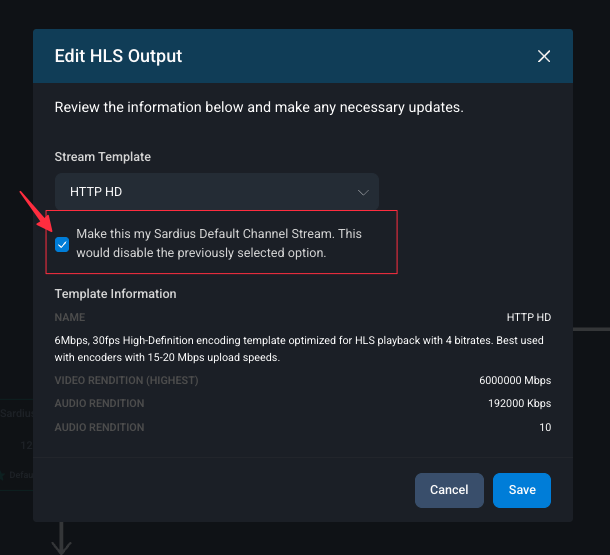Open the Stream Template dropdown
This screenshot has height=555, width=610.
point(216,191)
